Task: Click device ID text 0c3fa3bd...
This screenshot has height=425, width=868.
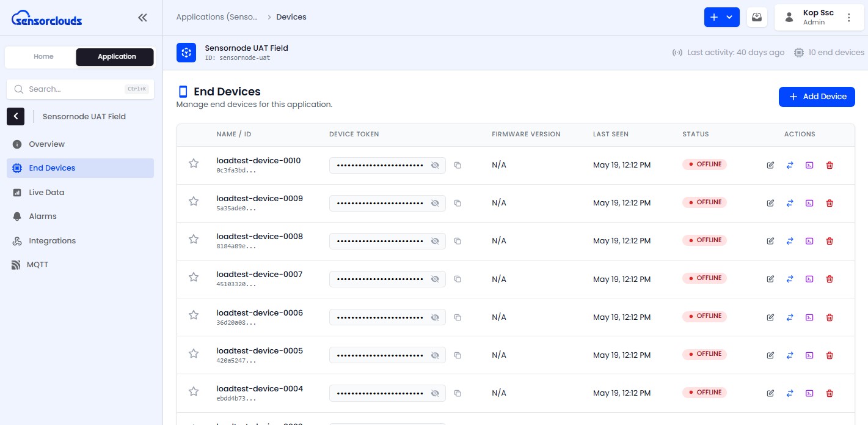Action: pos(236,171)
